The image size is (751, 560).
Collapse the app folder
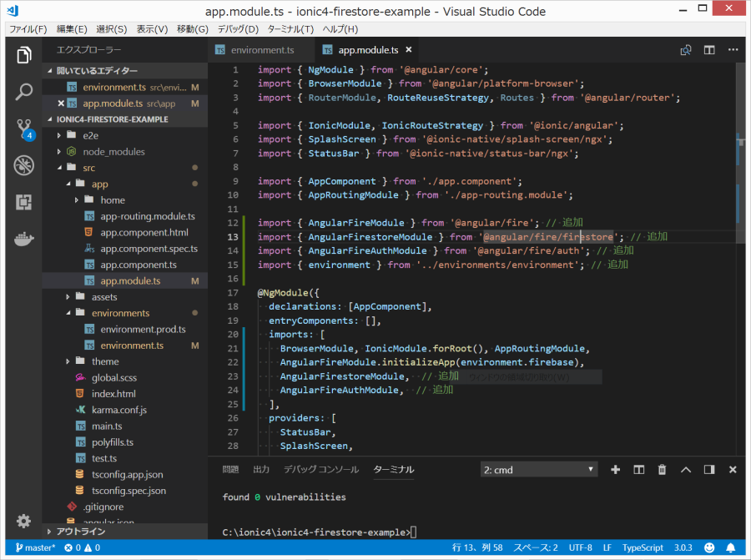68,184
